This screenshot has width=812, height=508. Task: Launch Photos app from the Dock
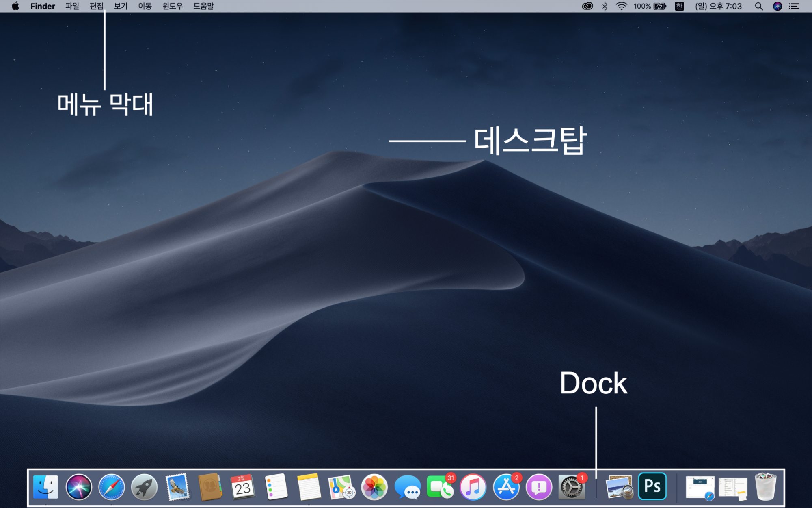(x=374, y=487)
